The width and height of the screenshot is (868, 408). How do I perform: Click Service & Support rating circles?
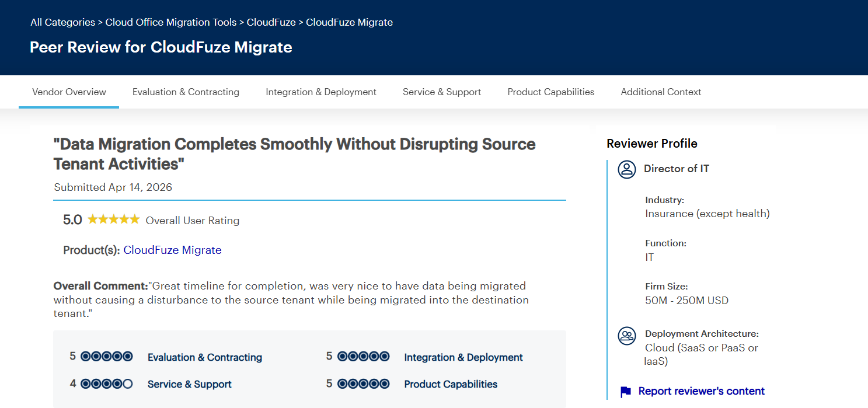coord(107,383)
